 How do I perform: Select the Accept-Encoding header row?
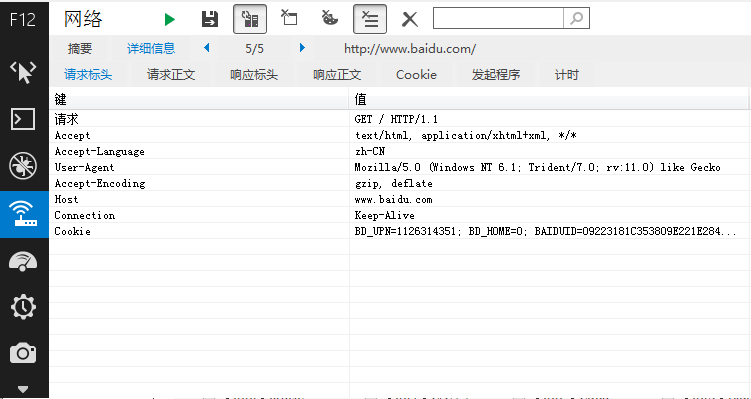(400, 183)
